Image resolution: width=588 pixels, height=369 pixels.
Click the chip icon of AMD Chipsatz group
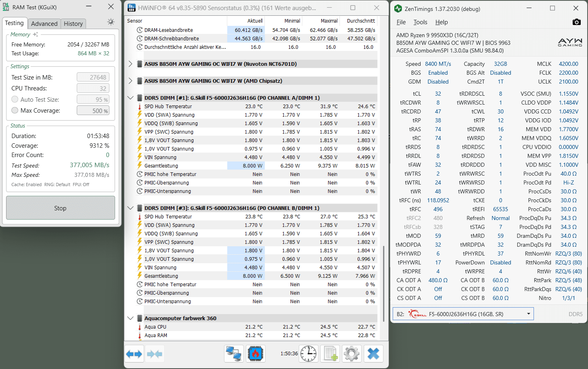(140, 81)
